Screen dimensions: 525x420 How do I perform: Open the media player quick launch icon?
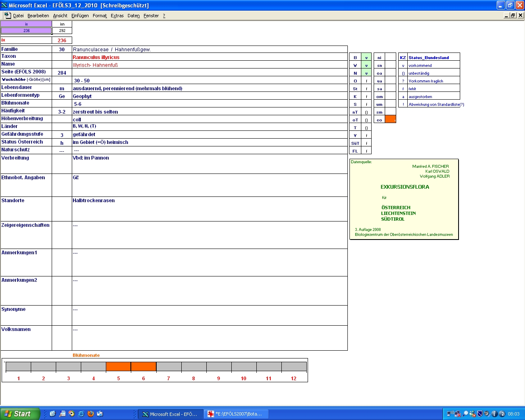(71, 414)
